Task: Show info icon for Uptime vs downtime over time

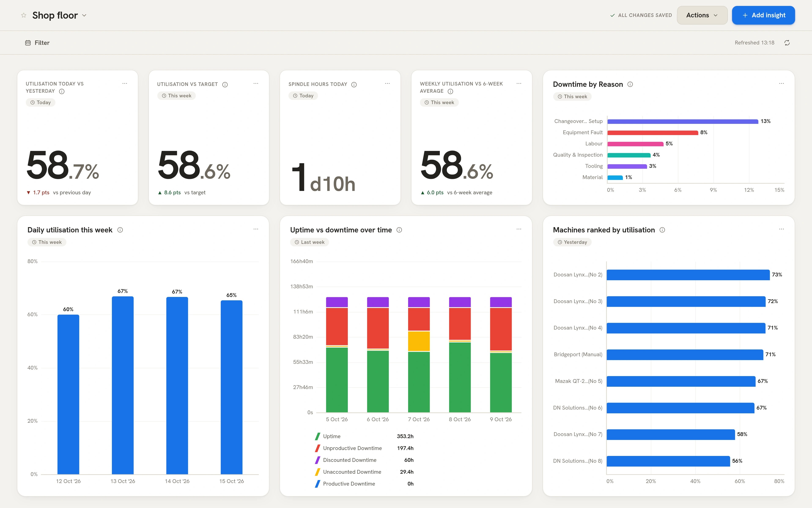Action: [x=399, y=230]
